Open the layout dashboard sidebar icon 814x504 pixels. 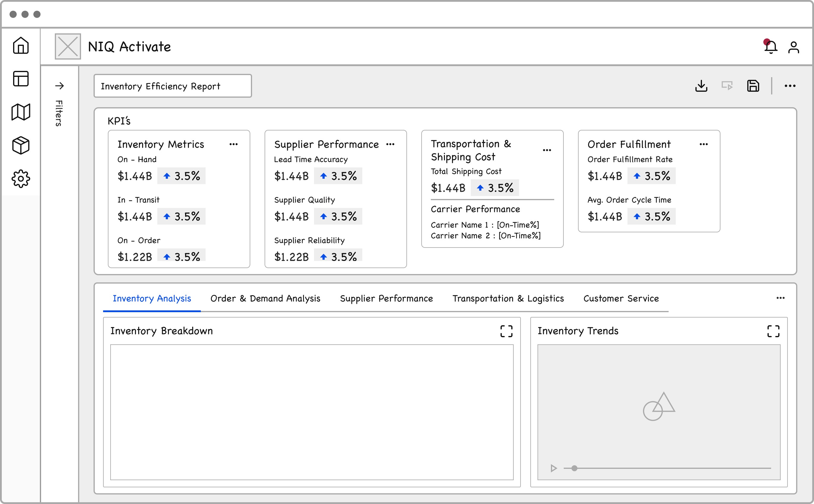point(21,79)
